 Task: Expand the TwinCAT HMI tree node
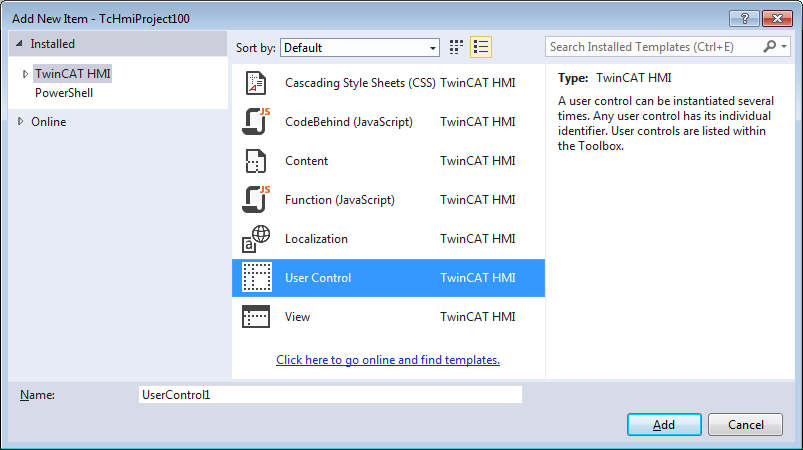25,74
